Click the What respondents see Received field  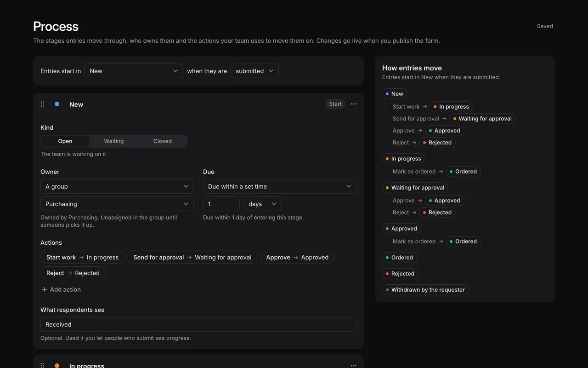tap(198, 324)
